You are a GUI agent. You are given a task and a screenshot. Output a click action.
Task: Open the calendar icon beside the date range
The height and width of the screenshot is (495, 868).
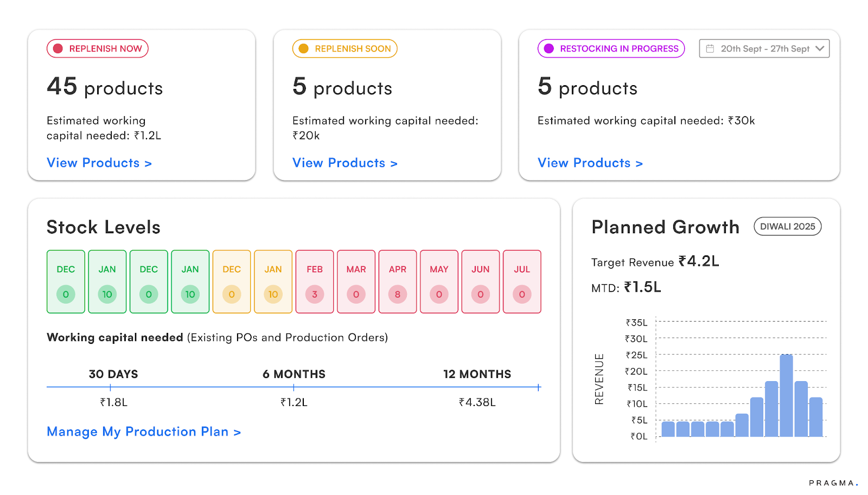pyautogui.click(x=710, y=48)
